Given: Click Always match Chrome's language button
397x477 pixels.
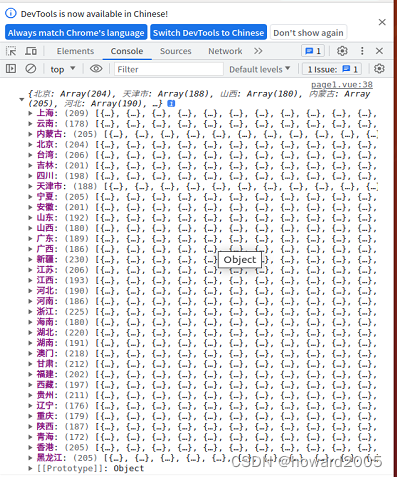Looking at the screenshot, I should (x=76, y=33).
